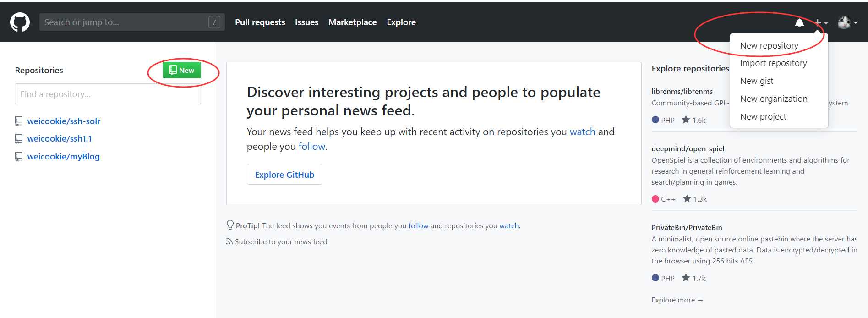Select New gist from the menu

click(757, 81)
